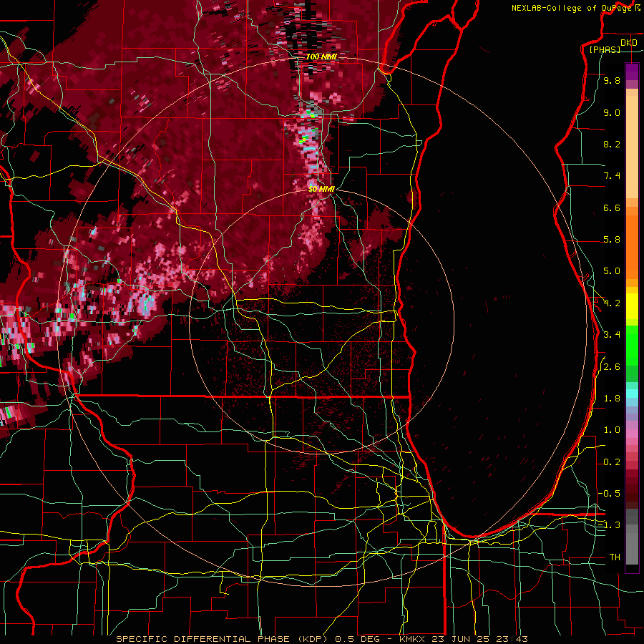Click the 9.0 scale value
The width and height of the screenshot is (644, 644).
pos(612,112)
